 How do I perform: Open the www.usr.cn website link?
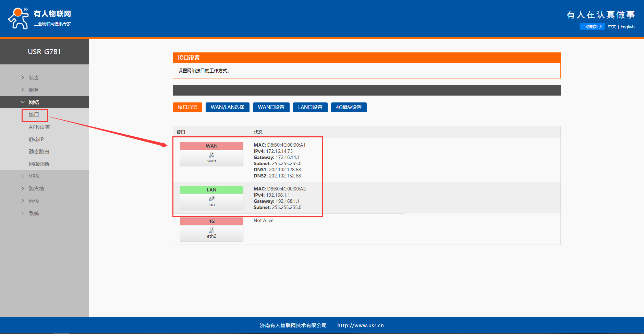click(360, 325)
